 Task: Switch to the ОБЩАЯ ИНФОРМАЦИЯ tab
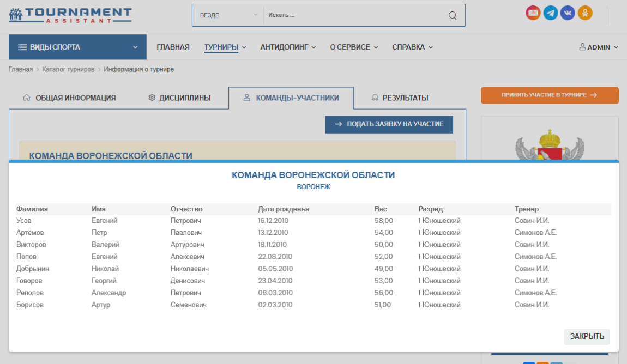pos(70,98)
